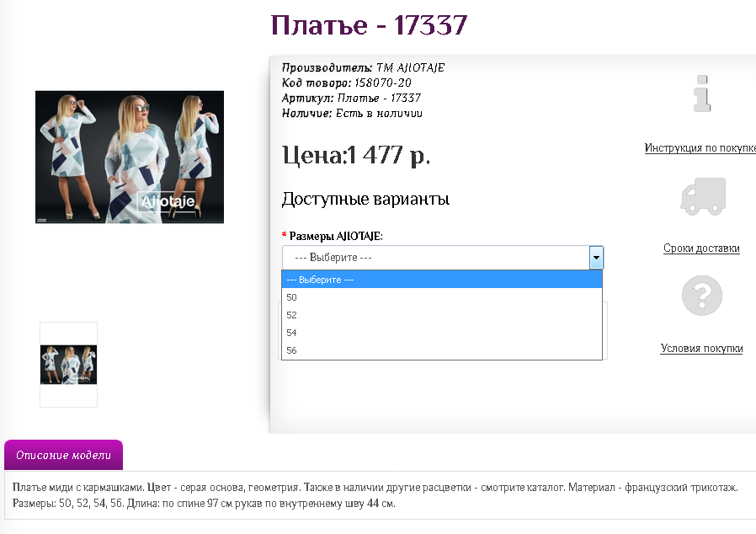
Task: Click the info icon above purchase instructions
Action: (x=701, y=93)
